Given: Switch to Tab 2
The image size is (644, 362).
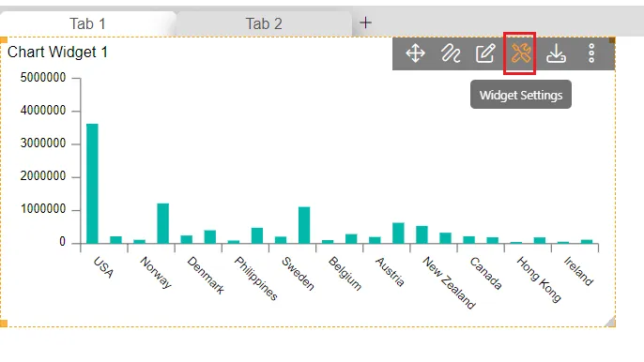Looking at the screenshot, I should tap(264, 23).
